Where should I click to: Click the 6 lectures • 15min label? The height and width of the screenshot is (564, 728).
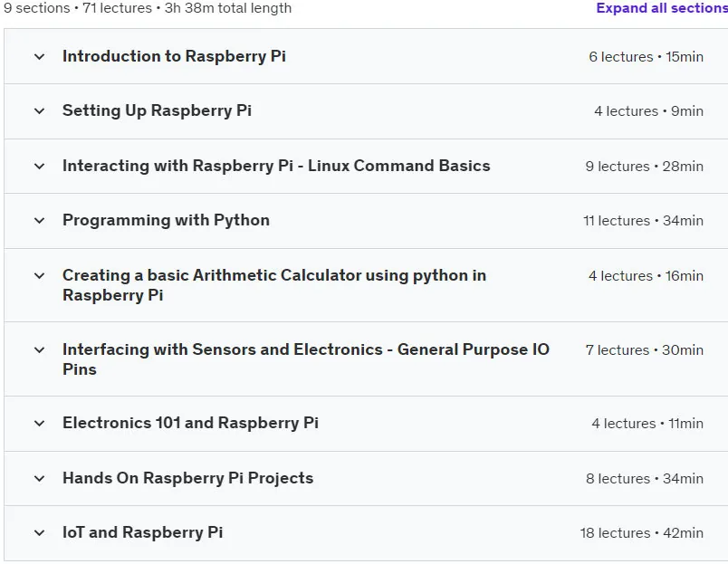646,57
